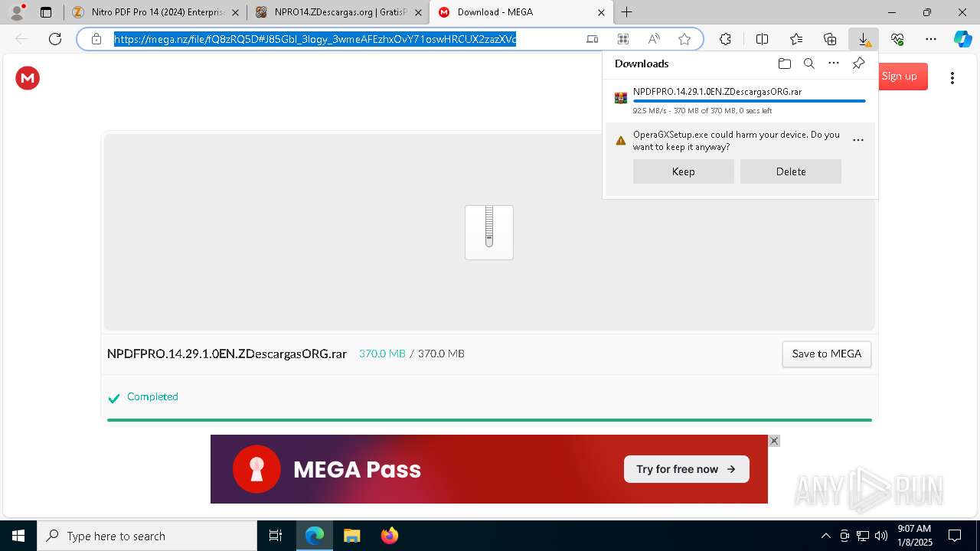Open Copilot sidebar icon

(x=962, y=39)
